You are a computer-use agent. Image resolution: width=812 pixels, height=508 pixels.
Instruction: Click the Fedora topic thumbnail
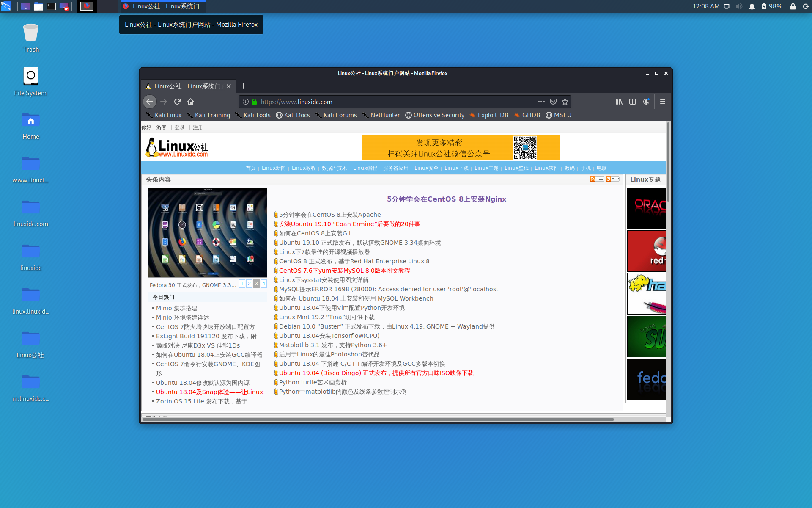(646, 379)
